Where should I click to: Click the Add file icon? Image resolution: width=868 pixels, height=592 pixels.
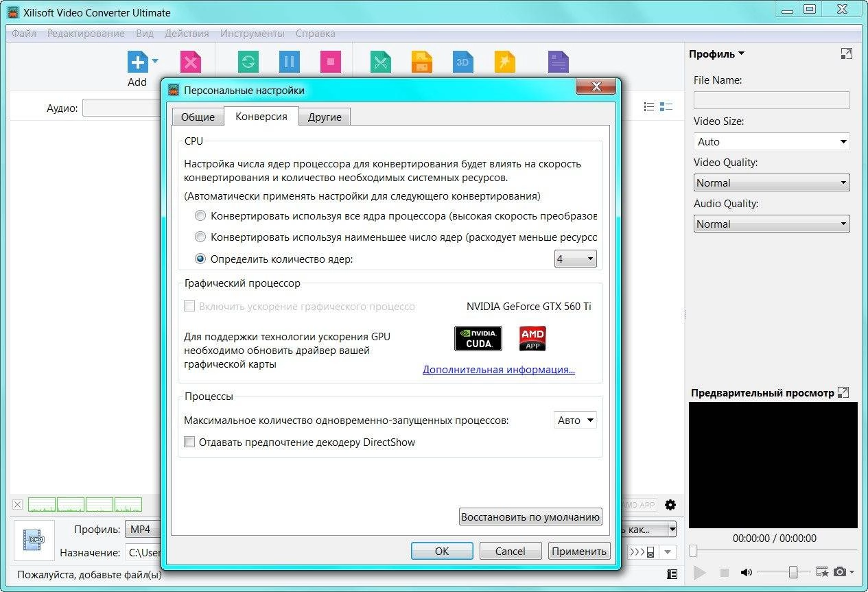point(137,62)
